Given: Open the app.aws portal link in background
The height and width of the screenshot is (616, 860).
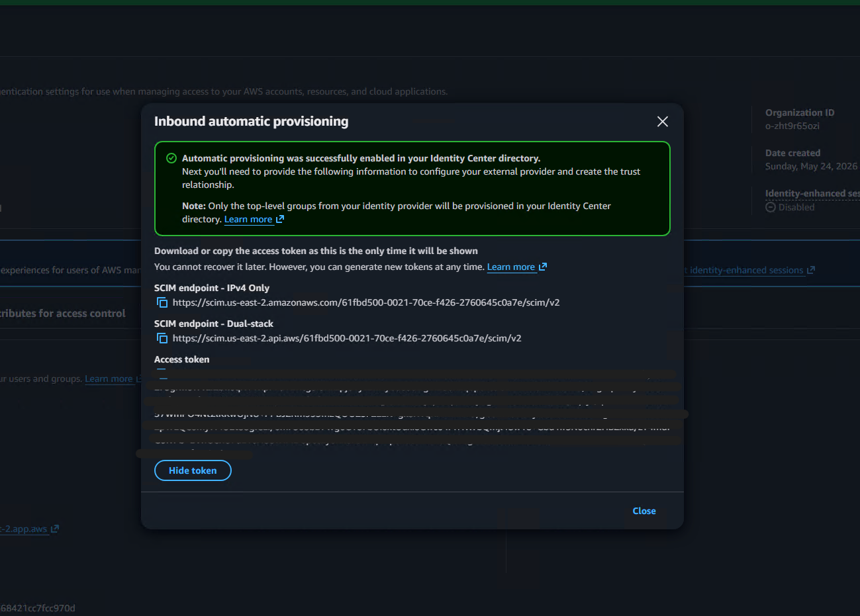Looking at the screenshot, I should point(24,529).
